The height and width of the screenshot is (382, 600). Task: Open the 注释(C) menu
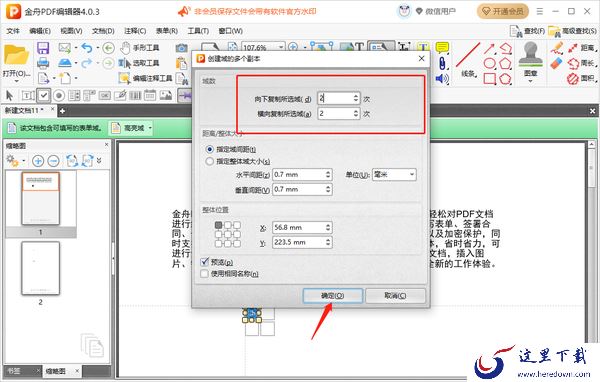pyautogui.click(x=135, y=31)
